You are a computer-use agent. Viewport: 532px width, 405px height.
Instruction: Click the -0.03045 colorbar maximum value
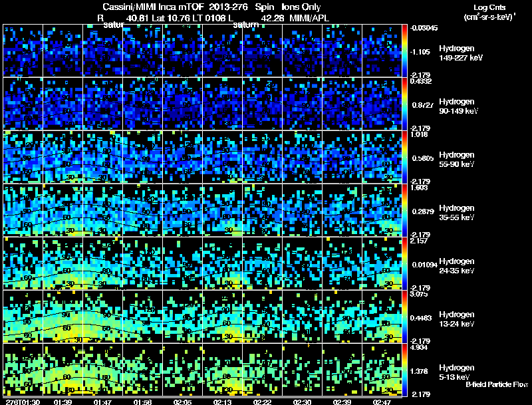pyautogui.click(x=424, y=28)
